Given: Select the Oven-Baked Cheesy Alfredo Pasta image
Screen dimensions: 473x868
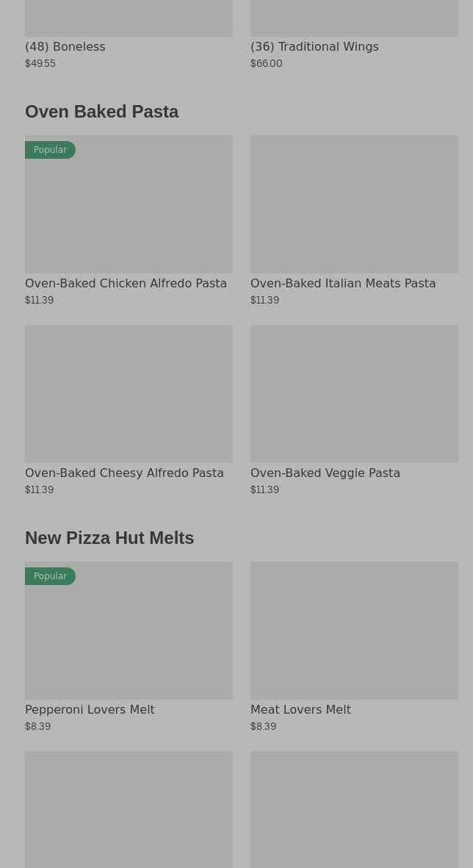Looking at the screenshot, I should [129, 393].
